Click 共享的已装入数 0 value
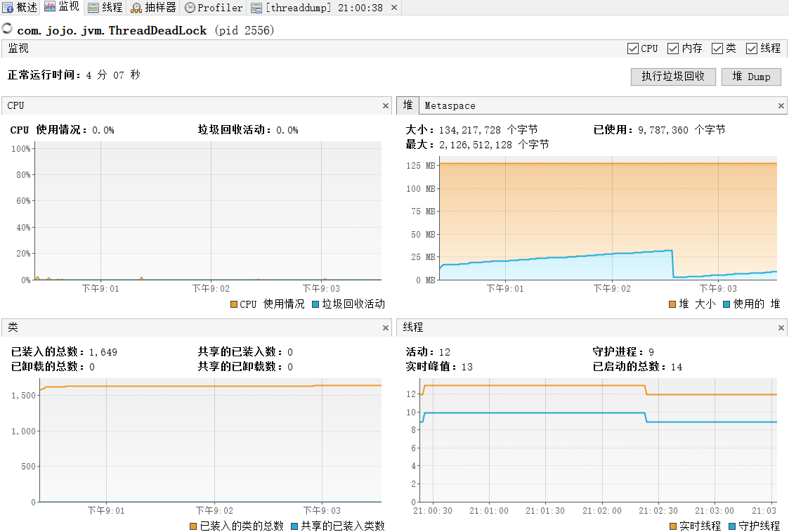789x532 pixels. coord(290,352)
